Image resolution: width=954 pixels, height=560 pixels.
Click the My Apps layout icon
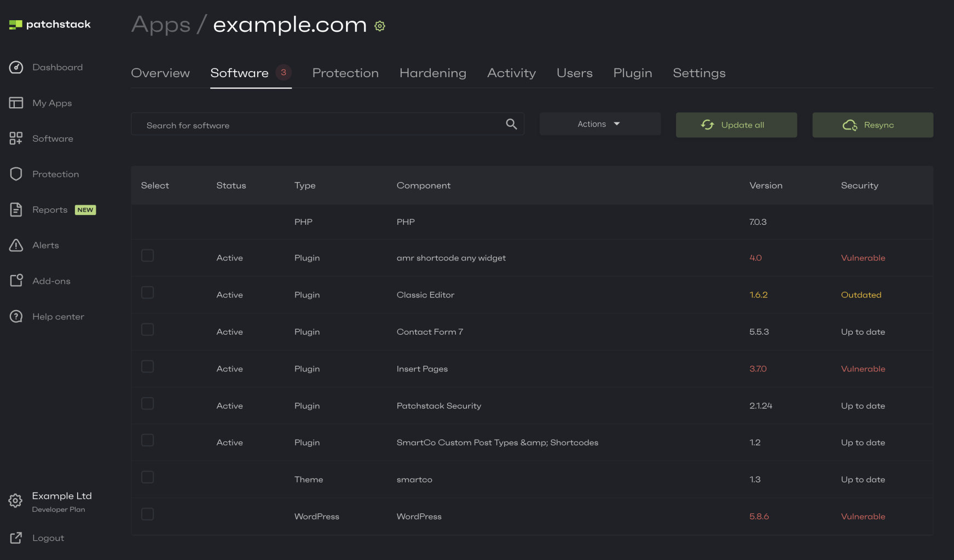[x=16, y=103]
